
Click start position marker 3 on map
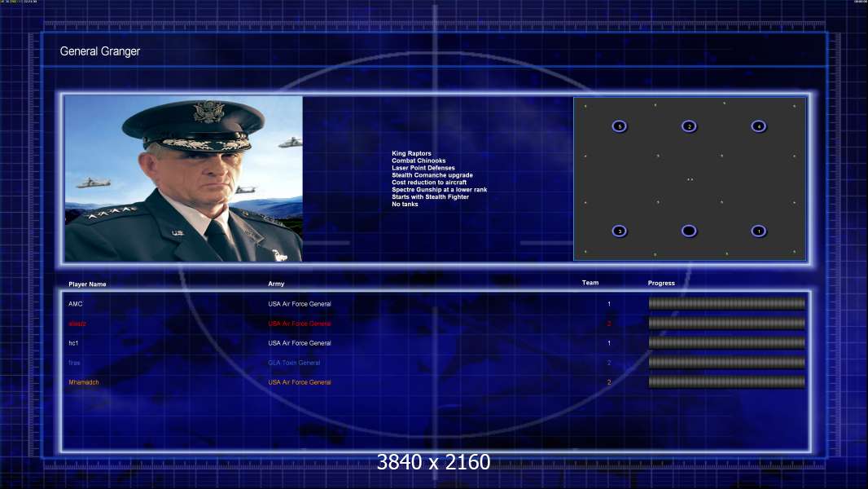(x=620, y=231)
